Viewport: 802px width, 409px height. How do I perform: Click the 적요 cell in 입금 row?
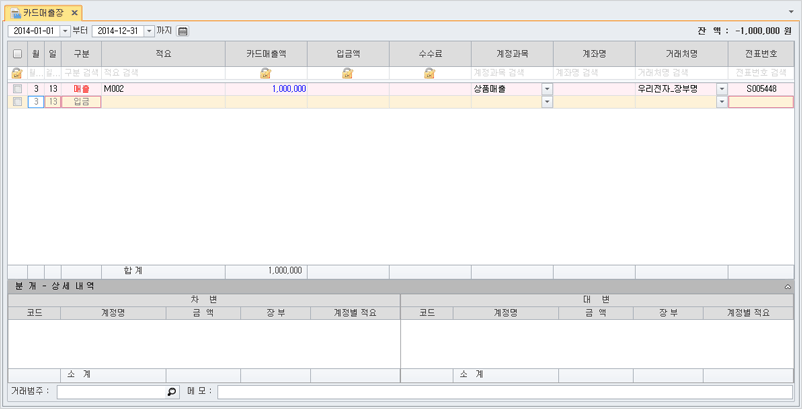coord(163,102)
